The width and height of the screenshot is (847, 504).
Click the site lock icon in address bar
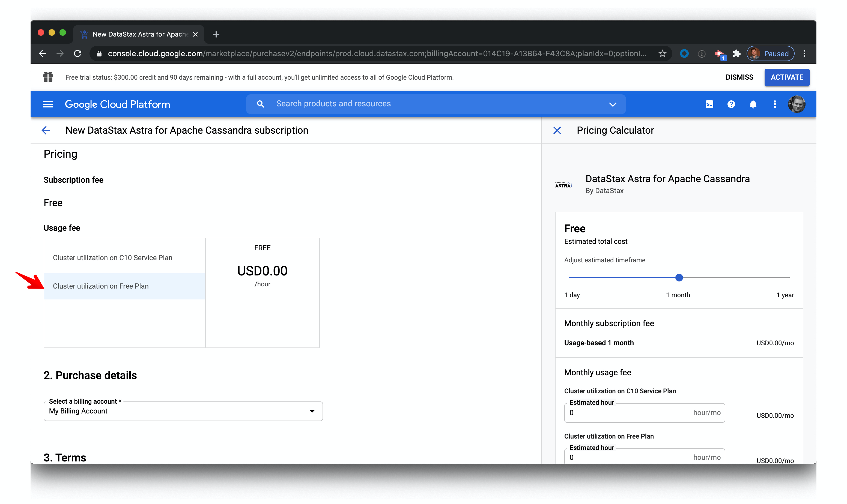click(x=99, y=54)
